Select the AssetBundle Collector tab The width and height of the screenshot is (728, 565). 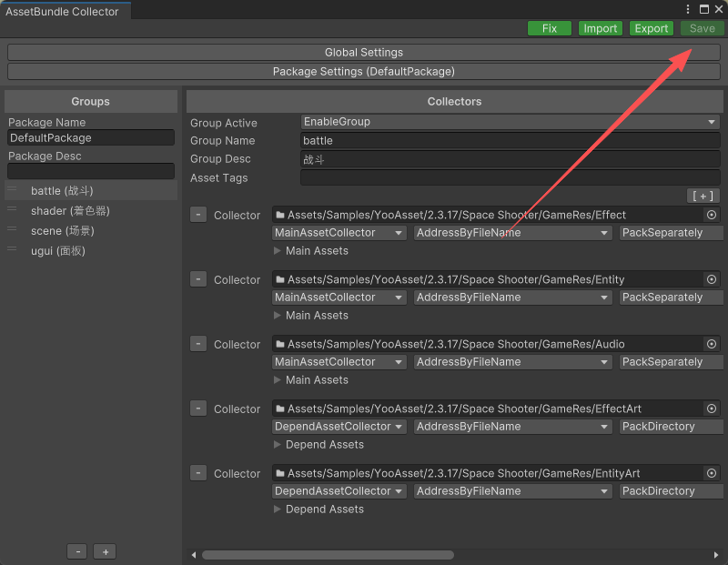click(65, 11)
